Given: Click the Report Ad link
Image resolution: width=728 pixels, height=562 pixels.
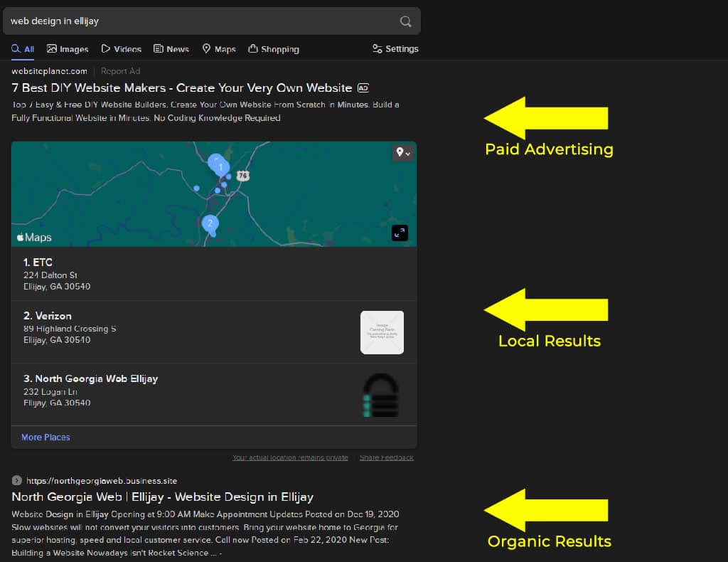Looking at the screenshot, I should [x=120, y=71].
